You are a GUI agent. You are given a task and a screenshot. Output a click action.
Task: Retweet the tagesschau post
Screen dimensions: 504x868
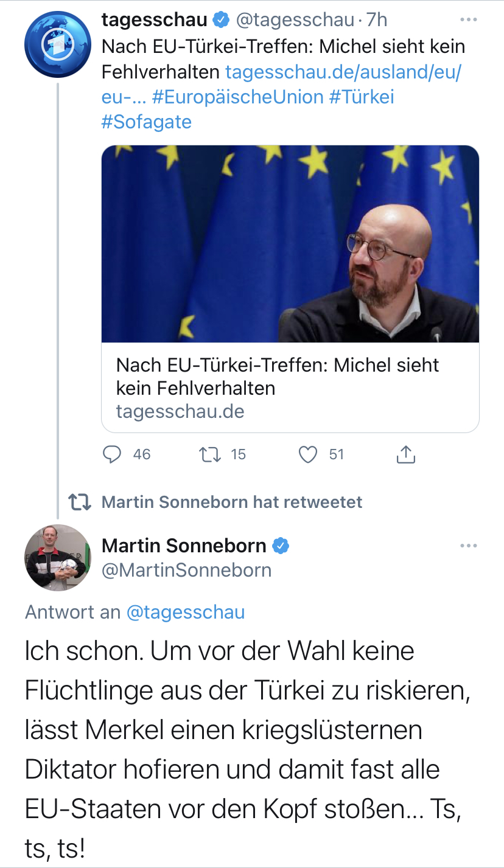(x=209, y=454)
